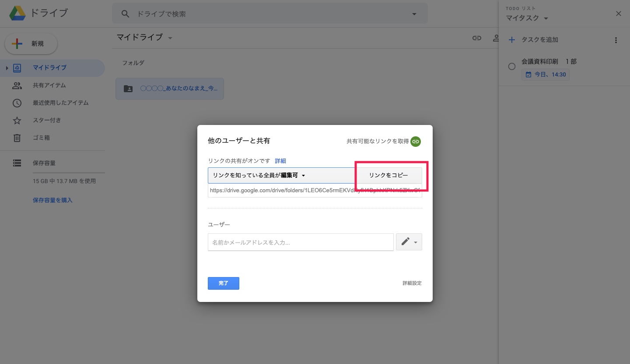Click the star icon in sidebar
The image size is (630, 364).
tap(17, 120)
